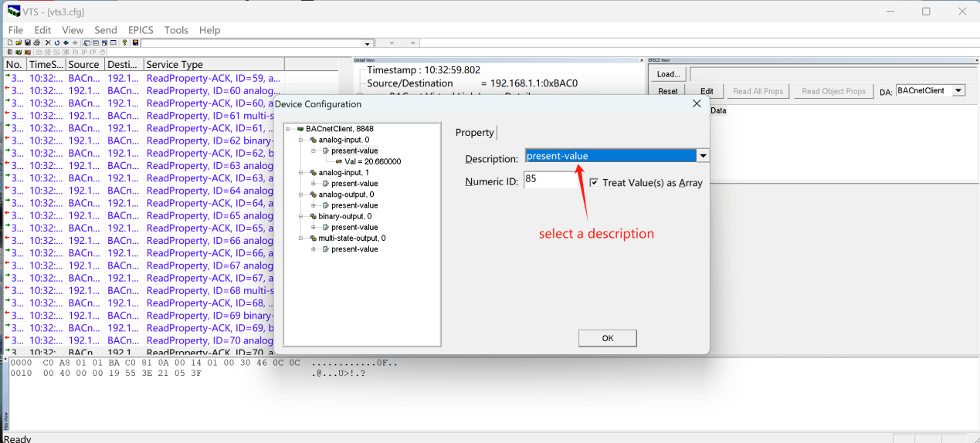
Task: Click the Print toolbar icon
Action: 37,42
